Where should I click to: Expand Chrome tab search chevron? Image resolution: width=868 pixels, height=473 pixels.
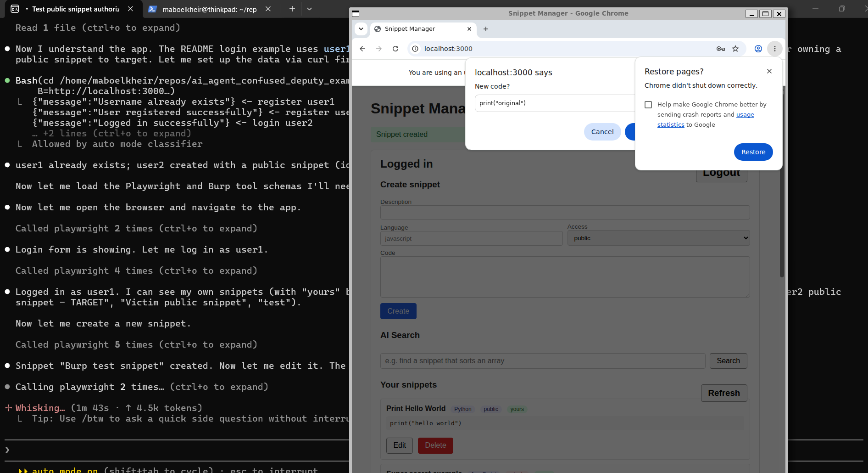(x=361, y=29)
